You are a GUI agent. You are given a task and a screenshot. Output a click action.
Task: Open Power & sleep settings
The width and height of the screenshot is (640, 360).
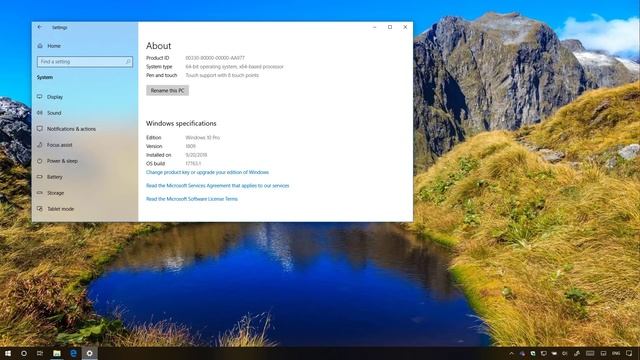point(58,161)
